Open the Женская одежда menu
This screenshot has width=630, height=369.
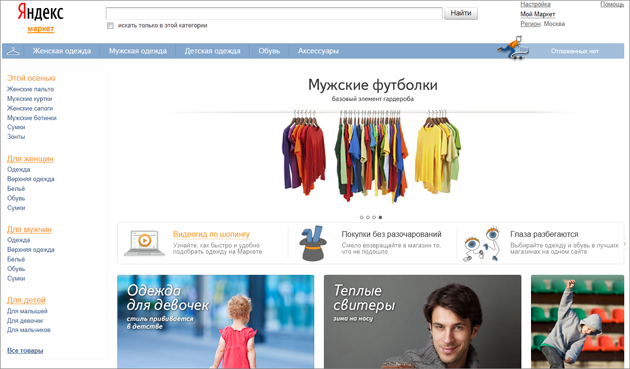[62, 51]
